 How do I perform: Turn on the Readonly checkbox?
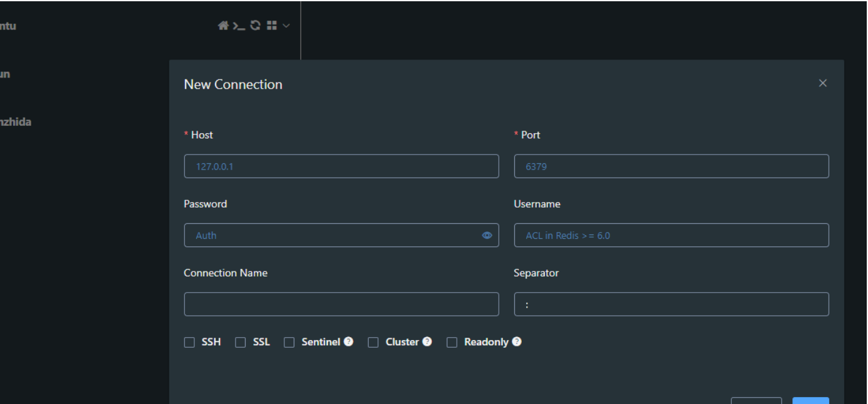452,342
